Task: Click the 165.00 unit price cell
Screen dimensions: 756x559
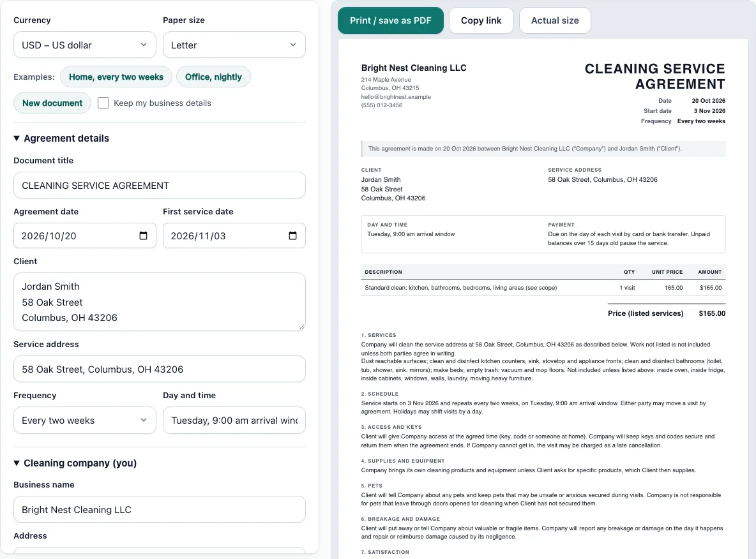Action: tap(674, 288)
